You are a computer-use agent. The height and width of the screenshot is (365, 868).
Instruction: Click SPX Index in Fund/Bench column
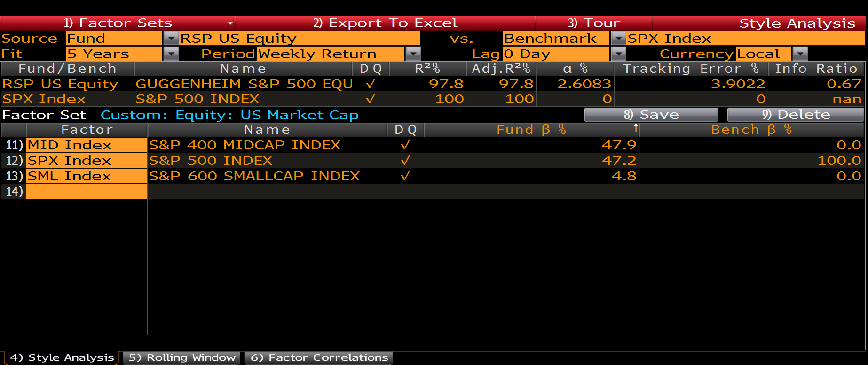pos(44,99)
